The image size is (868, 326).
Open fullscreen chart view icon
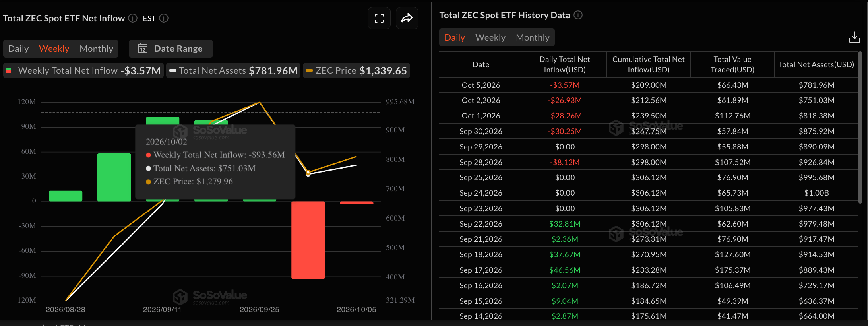[379, 18]
